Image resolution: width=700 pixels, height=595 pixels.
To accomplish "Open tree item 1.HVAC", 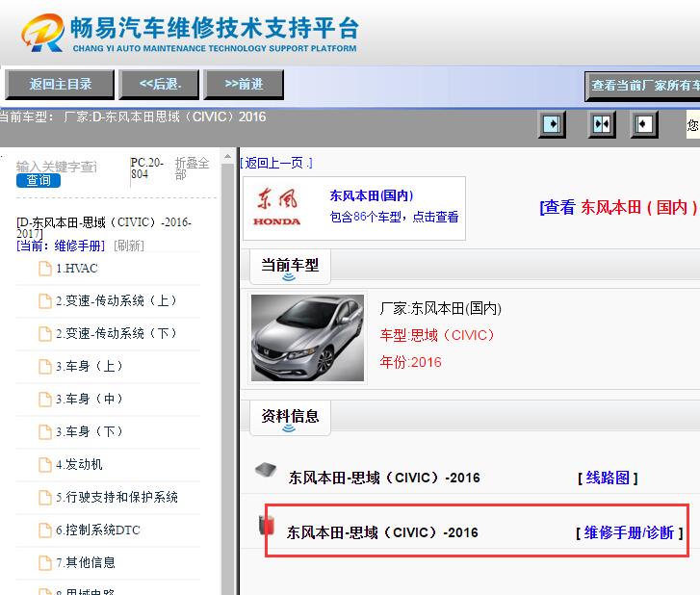I will click(77, 269).
